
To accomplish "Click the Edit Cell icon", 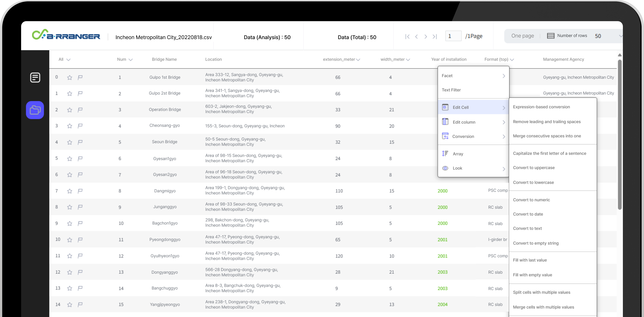I will (445, 107).
